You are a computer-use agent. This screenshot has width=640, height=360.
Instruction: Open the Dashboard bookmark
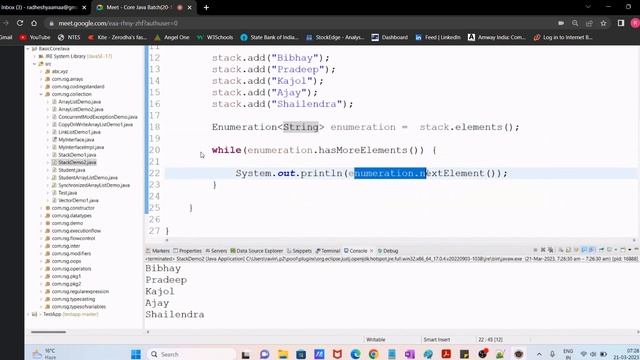[390, 38]
